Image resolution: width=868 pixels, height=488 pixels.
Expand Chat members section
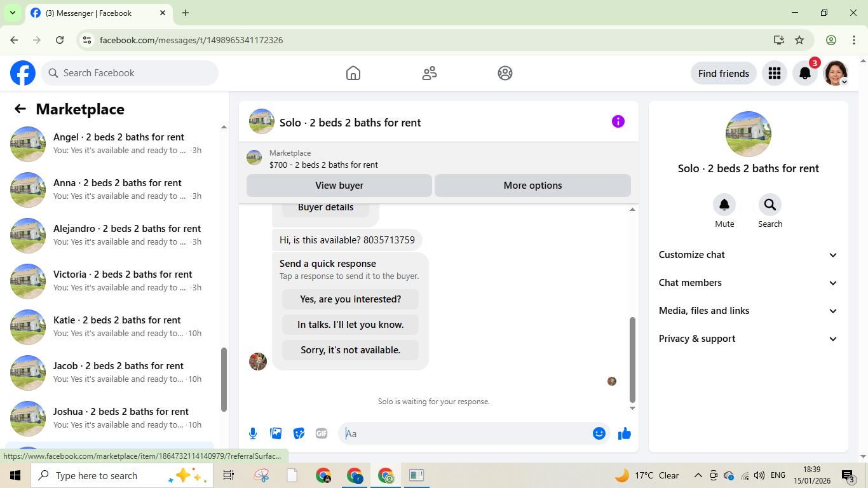[749, 283]
